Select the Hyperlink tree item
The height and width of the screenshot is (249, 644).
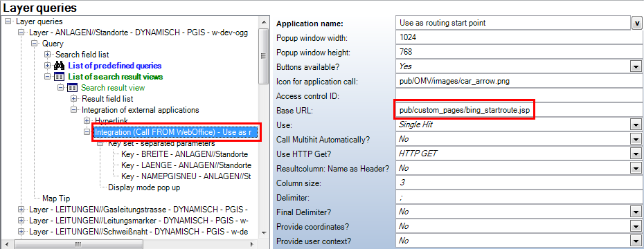click(x=111, y=120)
